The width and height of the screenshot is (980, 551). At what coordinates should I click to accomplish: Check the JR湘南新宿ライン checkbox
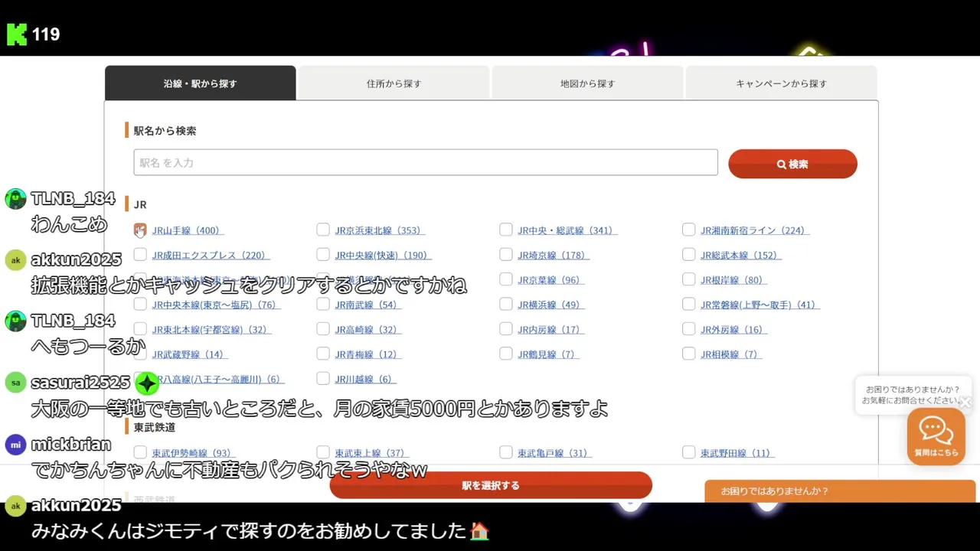click(689, 230)
